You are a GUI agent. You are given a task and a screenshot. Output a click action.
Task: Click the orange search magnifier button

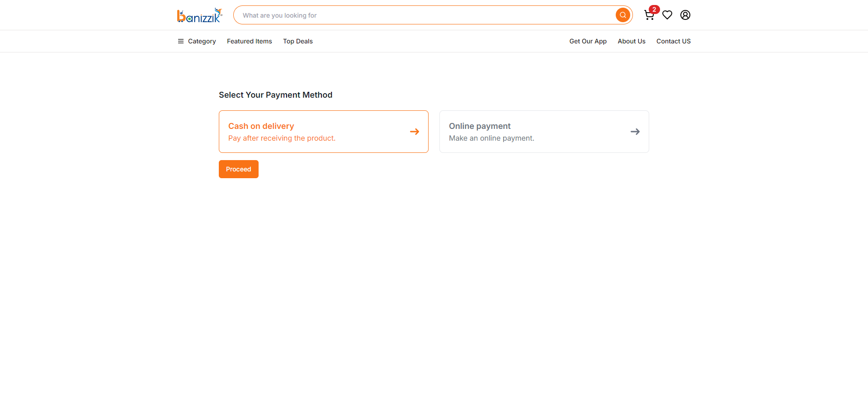click(623, 15)
